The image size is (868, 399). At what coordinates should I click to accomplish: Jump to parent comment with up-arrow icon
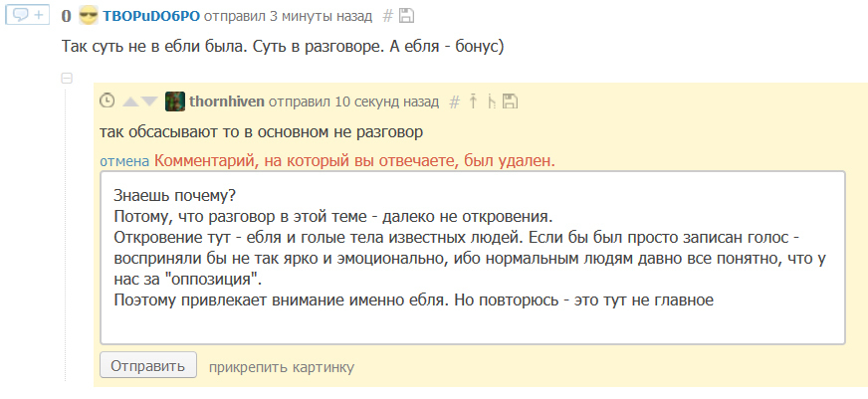point(474,100)
